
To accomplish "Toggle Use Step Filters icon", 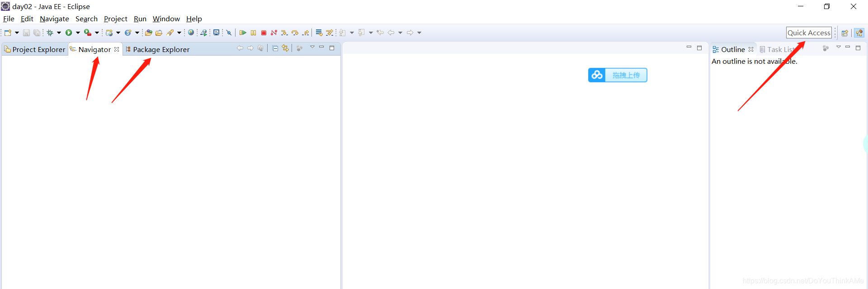I will tap(330, 33).
